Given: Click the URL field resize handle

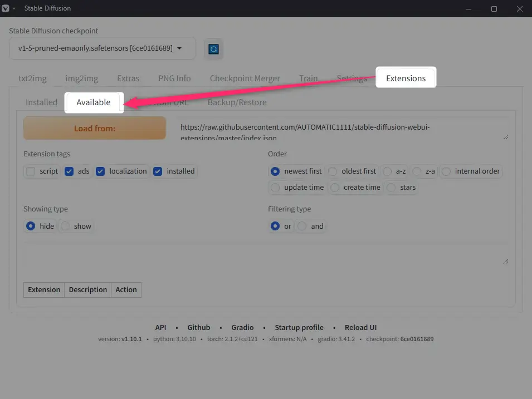Looking at the screenshot, I should (505, 137).
